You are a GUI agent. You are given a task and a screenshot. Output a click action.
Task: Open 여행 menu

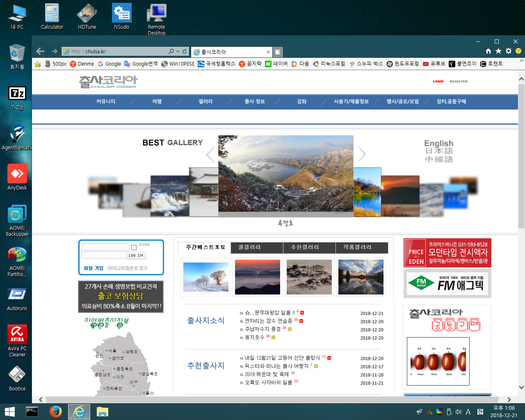pyautogui.click(x=157, y=102)
